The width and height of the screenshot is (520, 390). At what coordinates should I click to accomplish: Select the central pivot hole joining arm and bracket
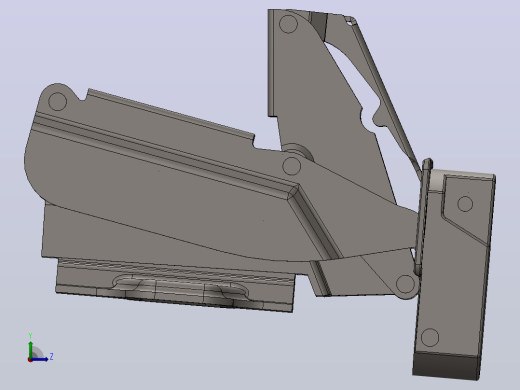point(291,166)
